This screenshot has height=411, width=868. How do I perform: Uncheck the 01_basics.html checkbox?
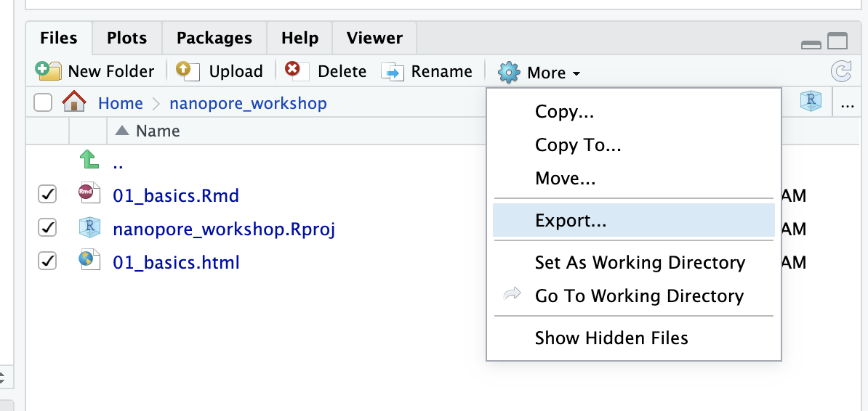tap(47, 261)
